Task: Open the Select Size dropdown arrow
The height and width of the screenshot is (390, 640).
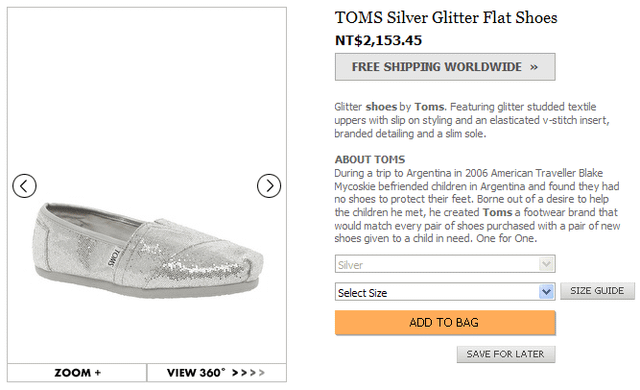Action: [x=546, y=292]
